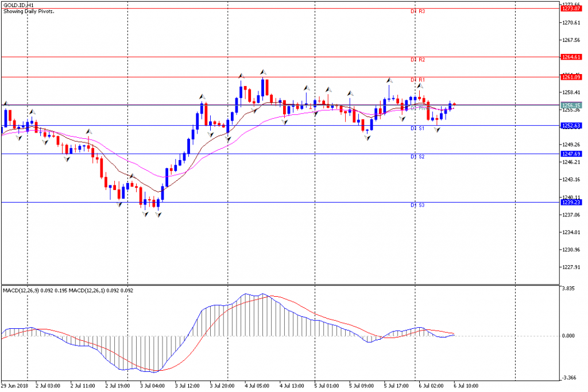Viewport: 588px width, 392px height.
Task: Click the blue 1247.69 price tag
Action: (x=571, y=154)
